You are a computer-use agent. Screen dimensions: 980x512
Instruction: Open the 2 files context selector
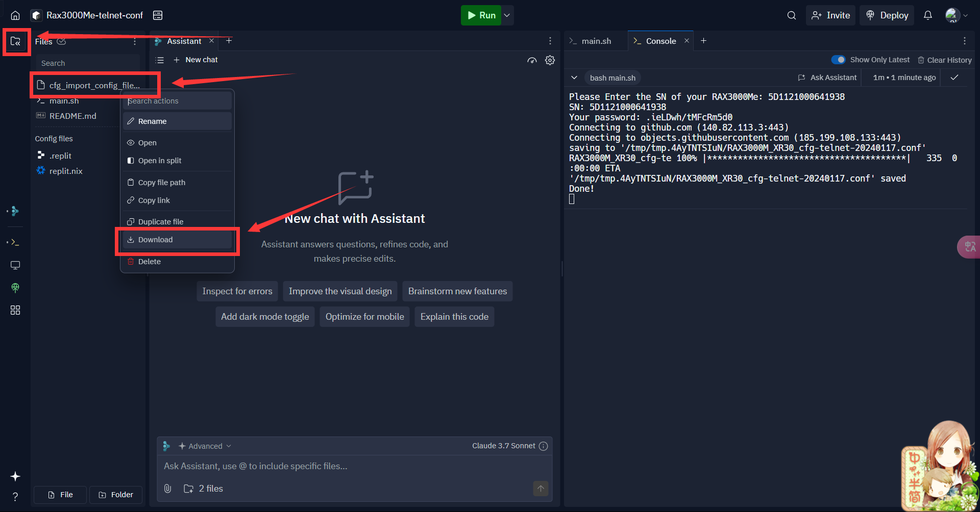[x=203, y=489]
